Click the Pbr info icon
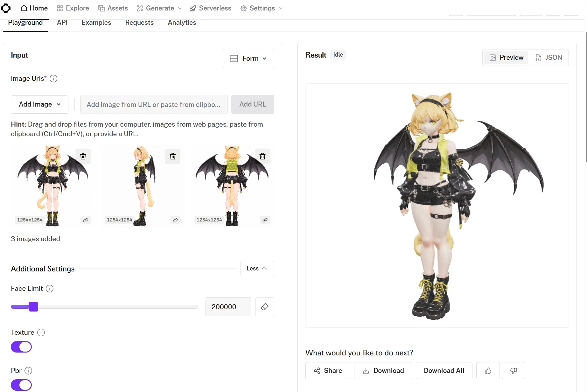The width and height of the screenshot is (587, 392). pos(28,371)
